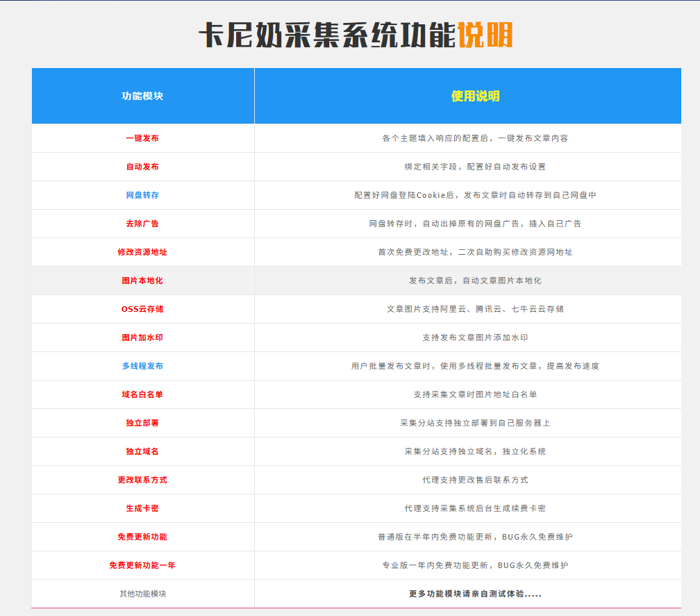
Task: Click the 其他功能模块 row label
Action: [142, 593]
